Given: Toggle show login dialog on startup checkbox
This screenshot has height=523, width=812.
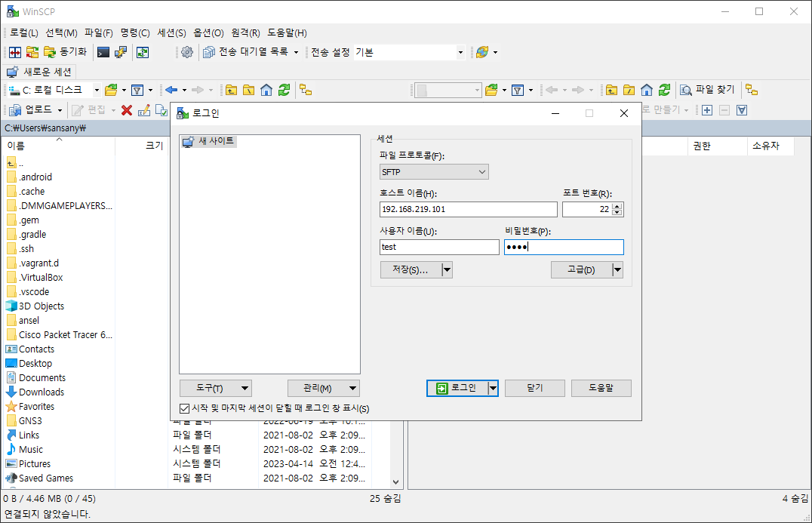Looking at the screenshot, I should pos(184,408).
